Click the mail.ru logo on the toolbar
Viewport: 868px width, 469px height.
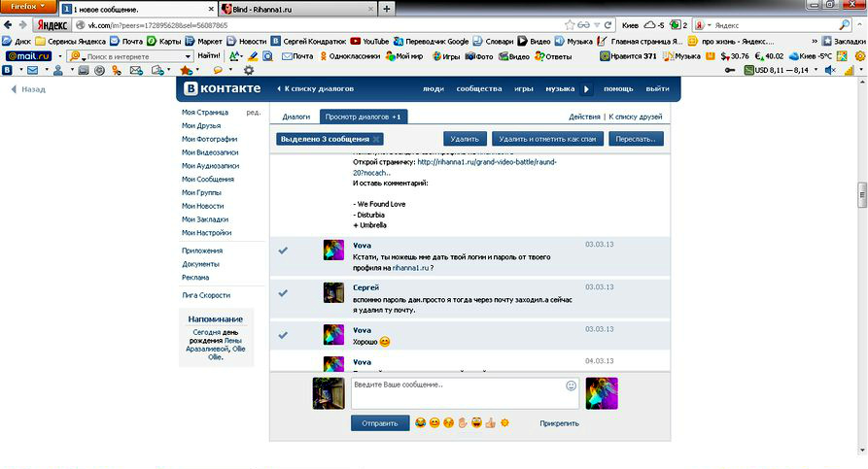[28, 56]
